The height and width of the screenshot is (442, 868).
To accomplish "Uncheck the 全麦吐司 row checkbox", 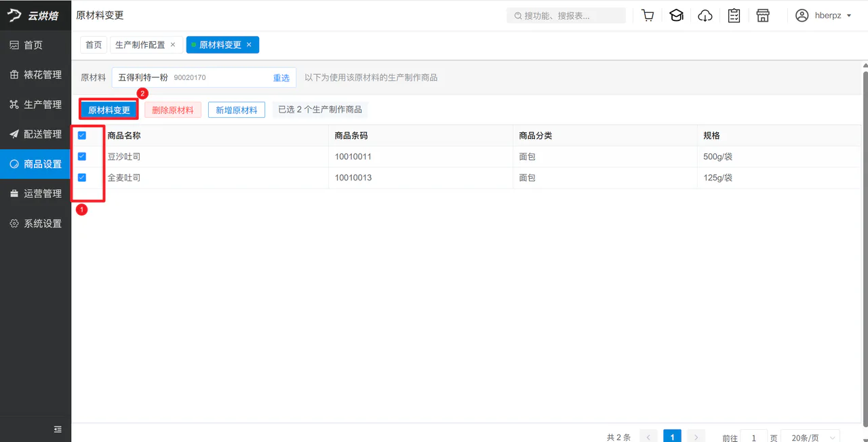I will click(x=82, y=178).
